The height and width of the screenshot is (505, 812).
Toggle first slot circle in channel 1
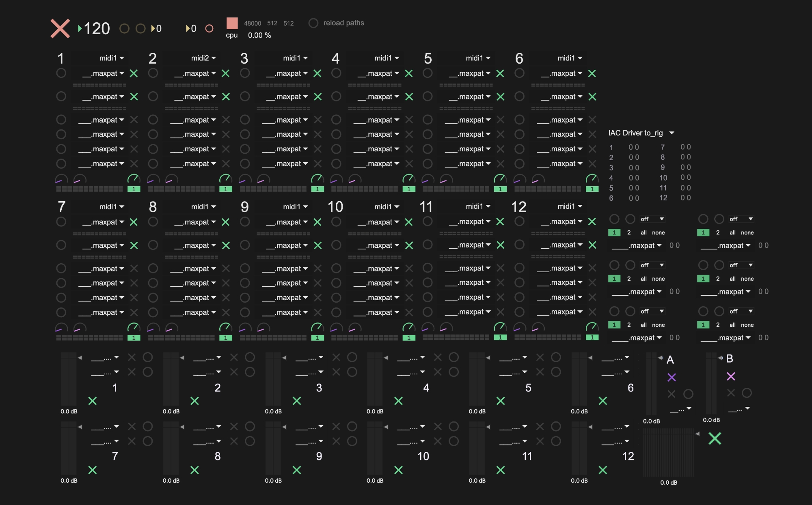(61, 73)
